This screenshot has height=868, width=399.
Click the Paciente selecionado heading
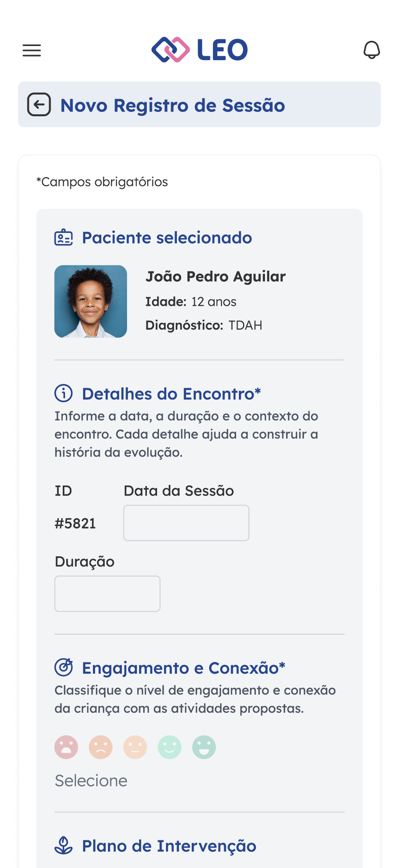[x=167, y=238]
